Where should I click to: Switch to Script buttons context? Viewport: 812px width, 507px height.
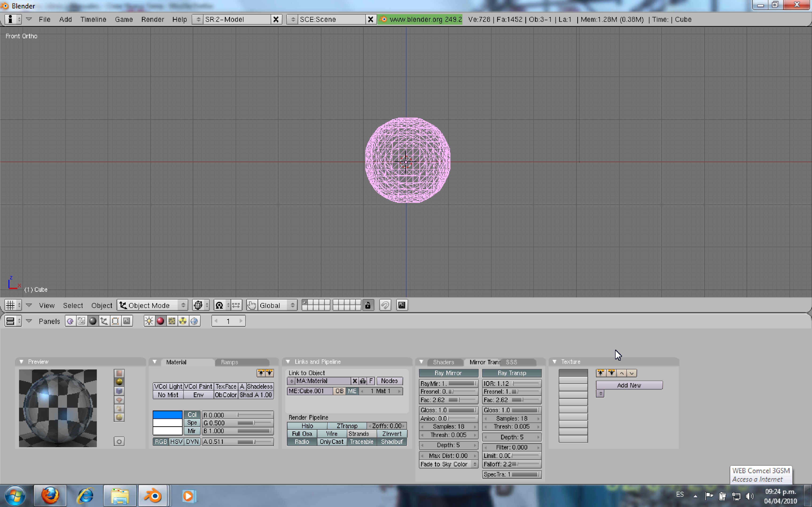82,321
